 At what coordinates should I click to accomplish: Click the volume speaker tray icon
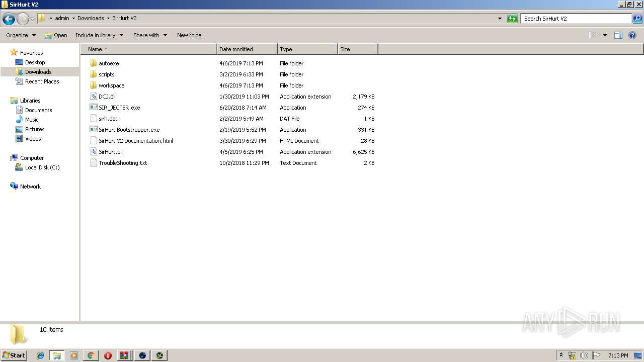584,355
